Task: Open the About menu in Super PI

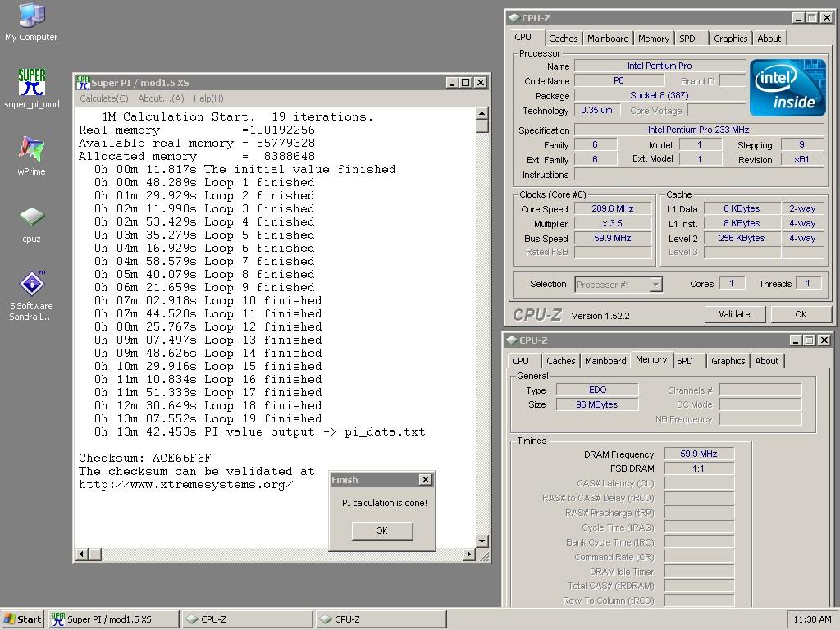Action: [x=161, y=98]
